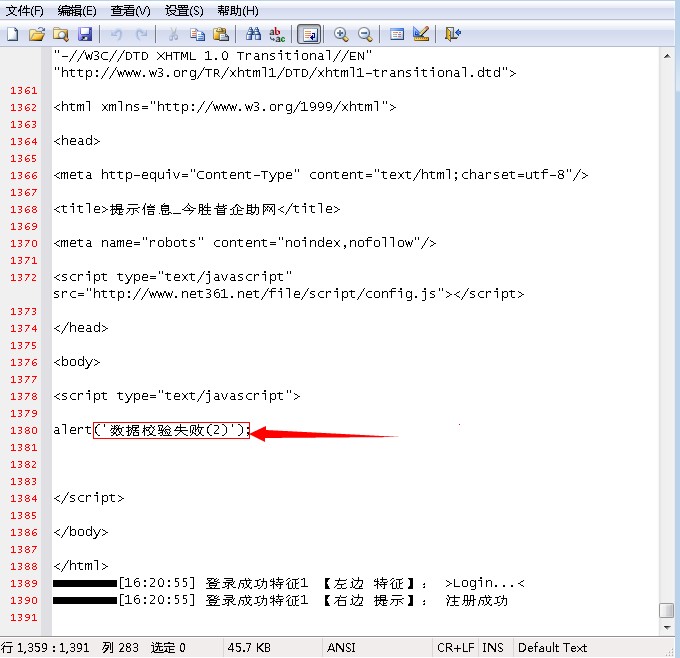
Task: Click the alert('数据校验失败(2)') line
Action: tap(152, 430)
